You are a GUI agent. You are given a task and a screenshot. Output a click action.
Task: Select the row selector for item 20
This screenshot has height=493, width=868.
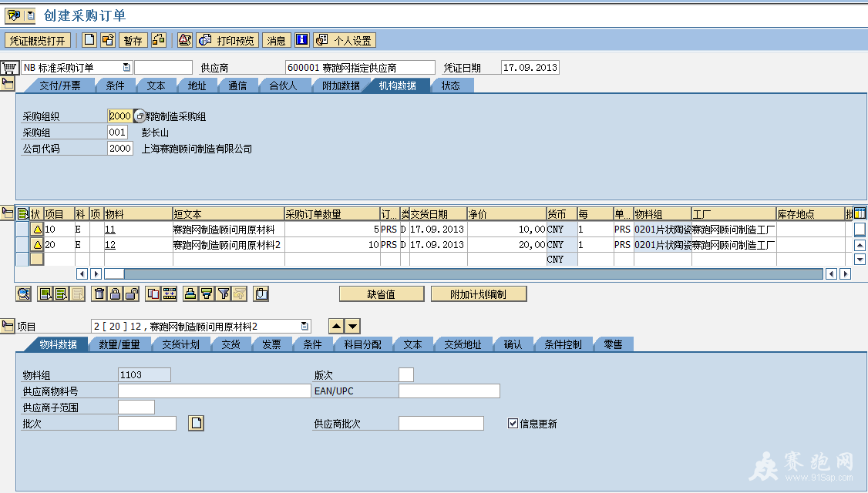click(22, 244)
